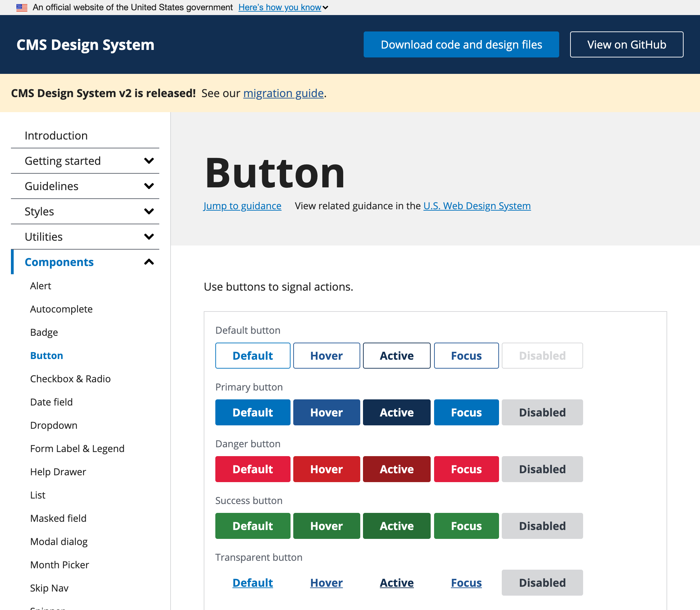Click Transparent Focus link button

(x=467, y=583)
